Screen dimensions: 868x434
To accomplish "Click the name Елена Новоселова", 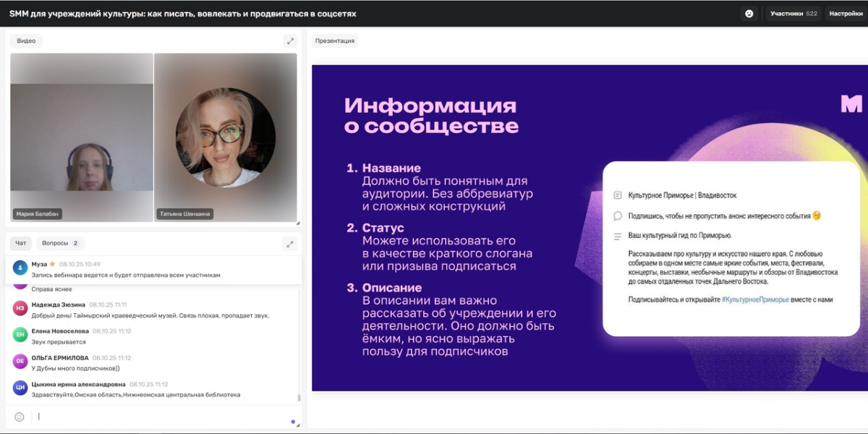I will point(59,331).
